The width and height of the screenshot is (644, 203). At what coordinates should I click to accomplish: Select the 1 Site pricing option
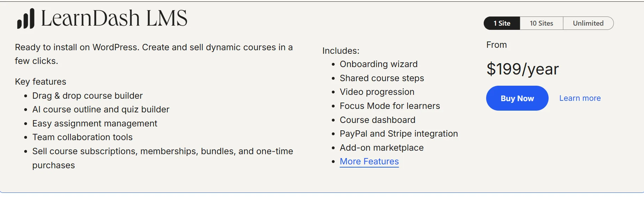502,23
